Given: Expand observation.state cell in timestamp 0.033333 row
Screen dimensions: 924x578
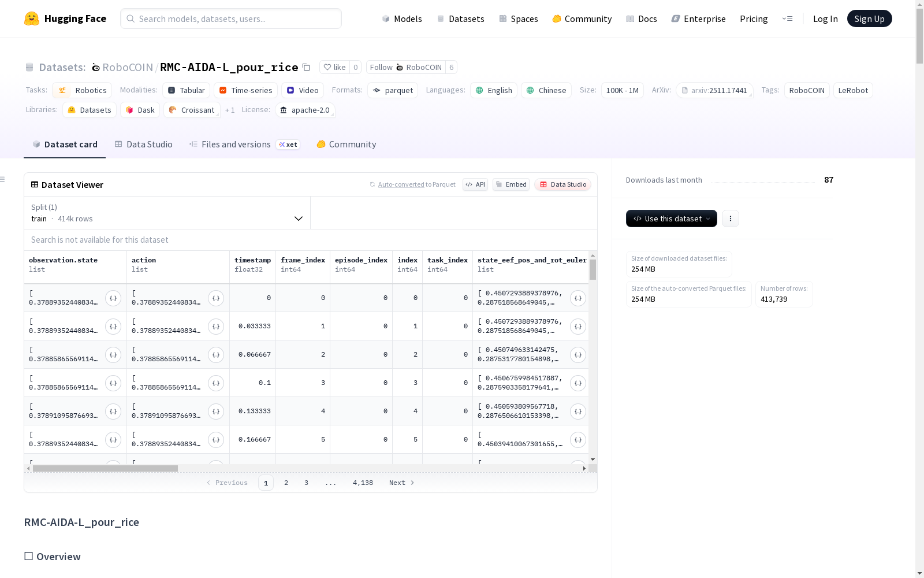Looking at the screenshot, I should (x=113, y=327).
